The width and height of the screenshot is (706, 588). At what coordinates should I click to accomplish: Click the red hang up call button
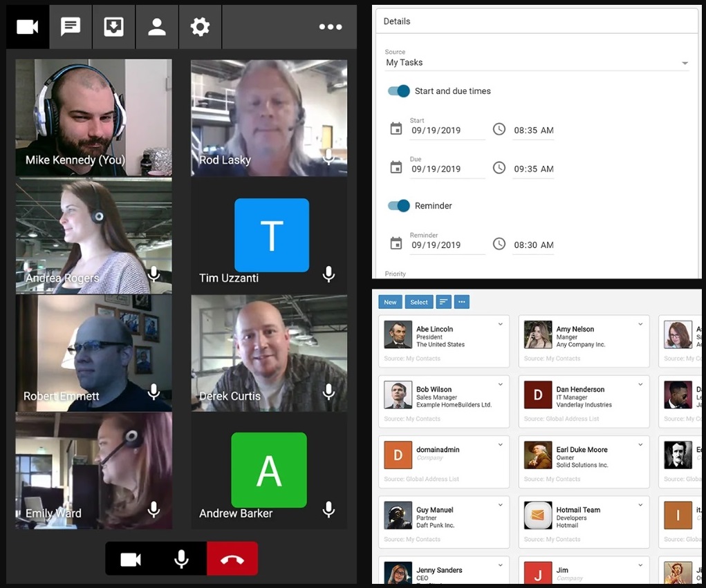point(232,559)
